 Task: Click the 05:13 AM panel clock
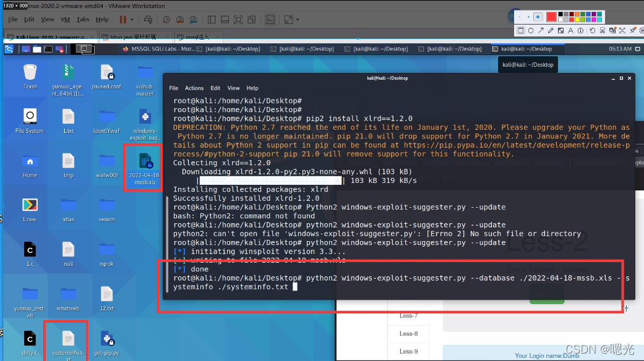[620, 49]
